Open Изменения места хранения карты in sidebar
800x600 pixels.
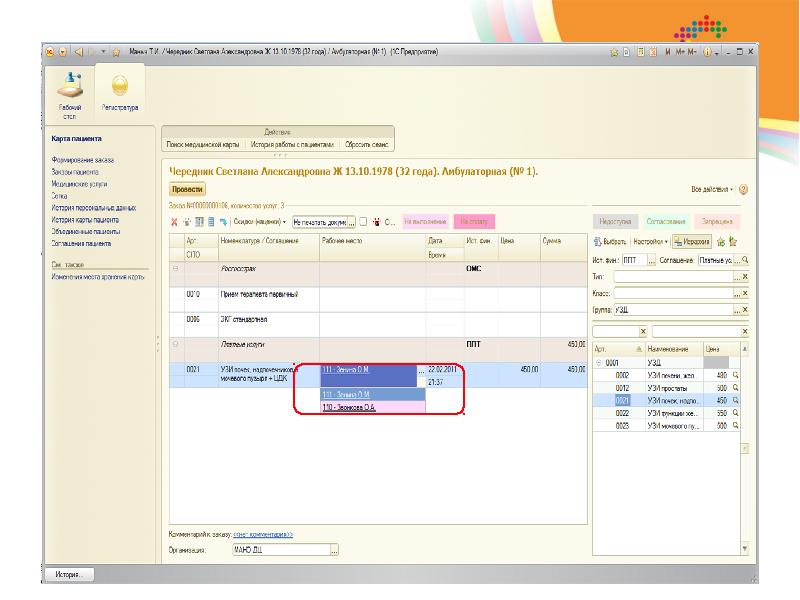(x=98, y=277)
